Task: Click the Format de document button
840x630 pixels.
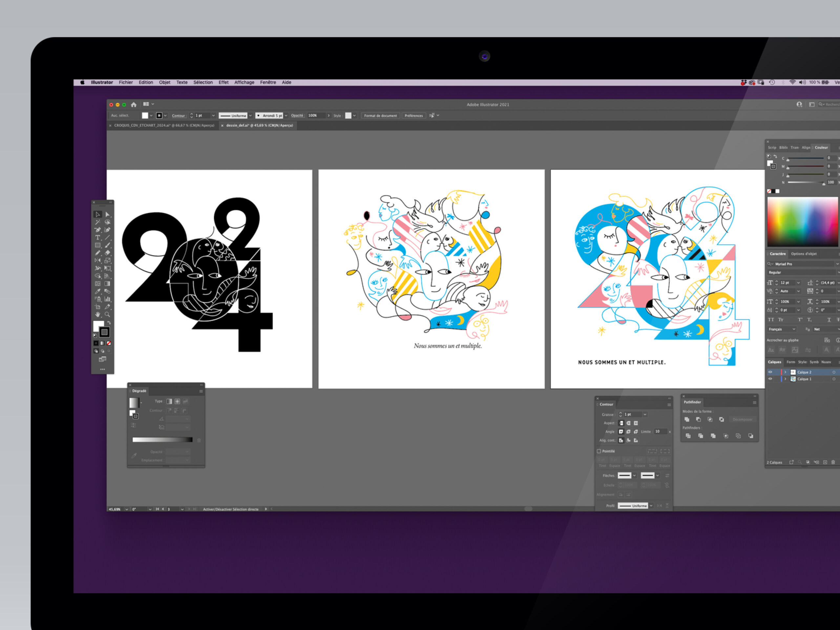Action: pyautogui.click(x=380, y=115)
